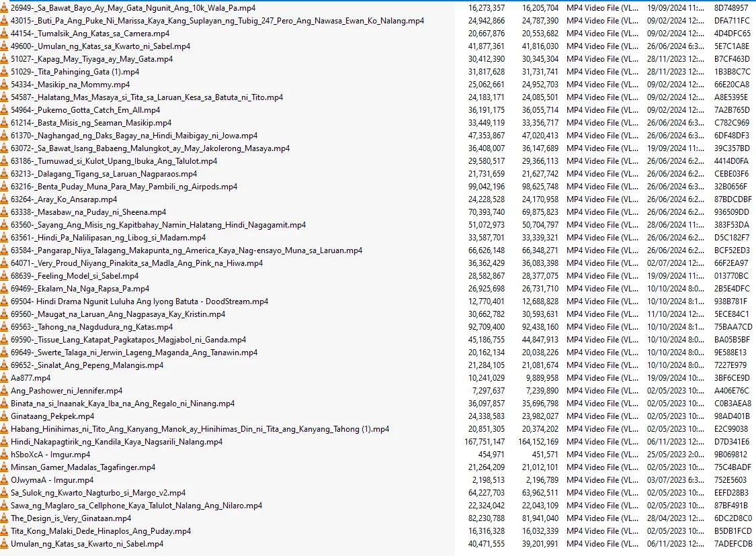
Task: Click CRC value 9B069812
Action: point(731,455)
